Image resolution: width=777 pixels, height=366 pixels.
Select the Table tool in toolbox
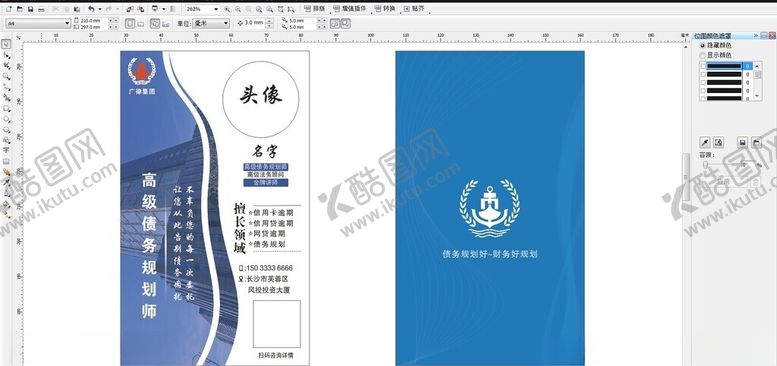(x=6, y=161)
